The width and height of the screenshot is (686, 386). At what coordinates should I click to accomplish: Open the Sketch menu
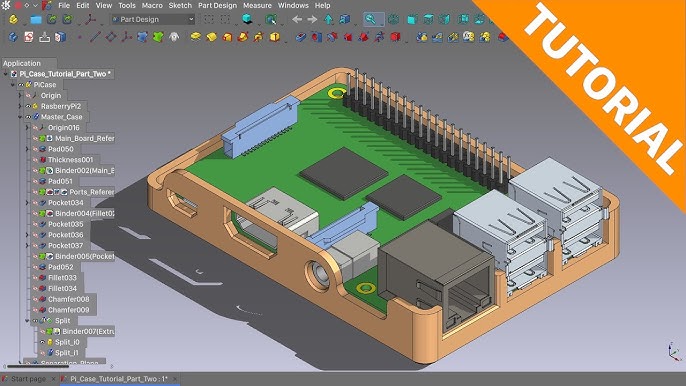pyautogui.click(x=180, y=6)
